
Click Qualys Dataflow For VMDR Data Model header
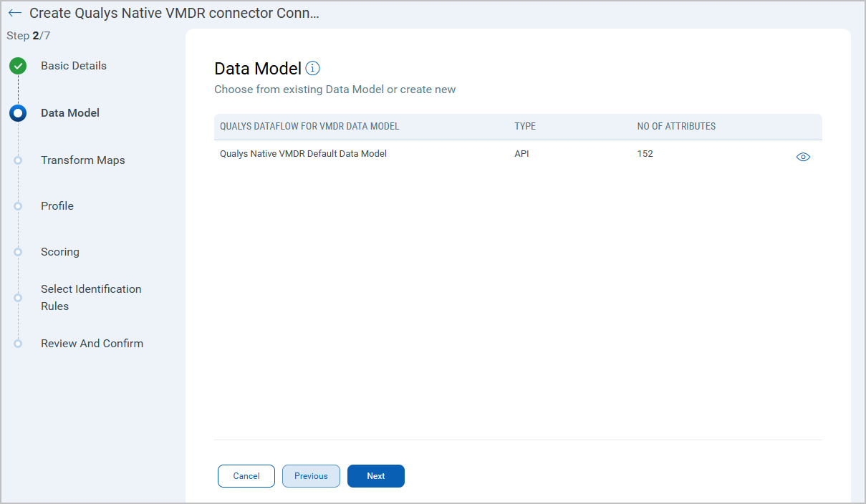[309, 127]
